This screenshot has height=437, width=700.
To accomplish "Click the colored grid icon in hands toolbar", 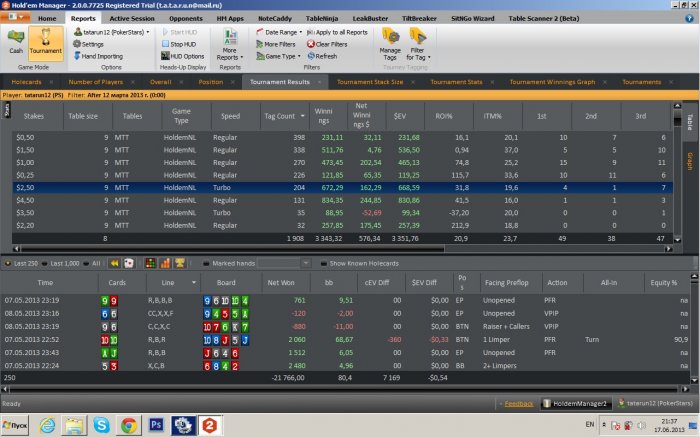I will [150, 263].
